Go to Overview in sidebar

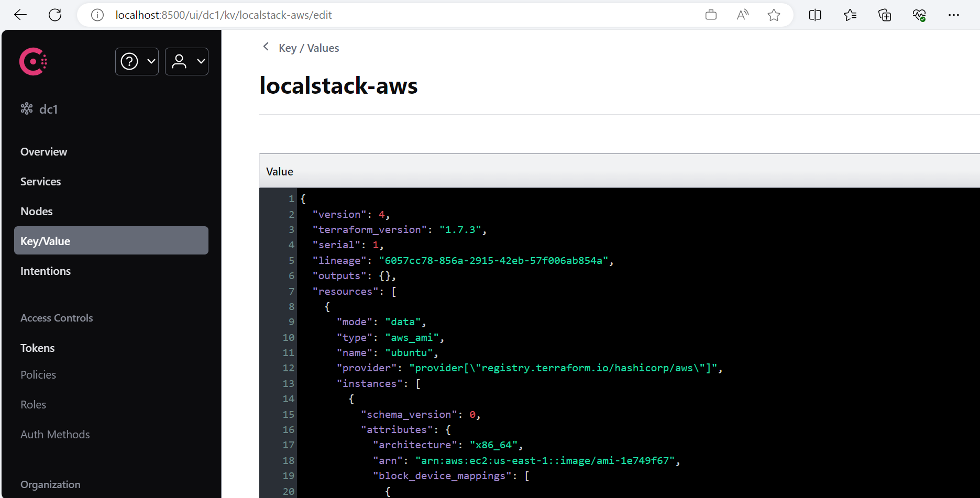(x=43, y=152)
